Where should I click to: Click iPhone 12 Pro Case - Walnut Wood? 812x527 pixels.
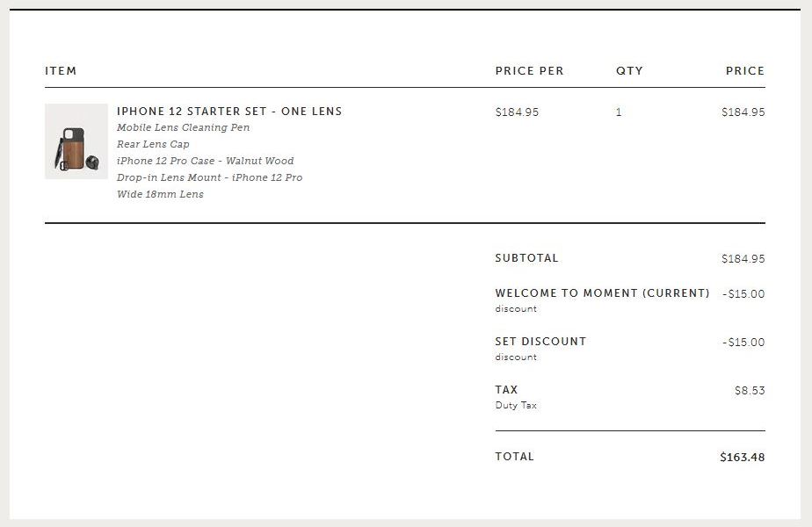(206, 161)
